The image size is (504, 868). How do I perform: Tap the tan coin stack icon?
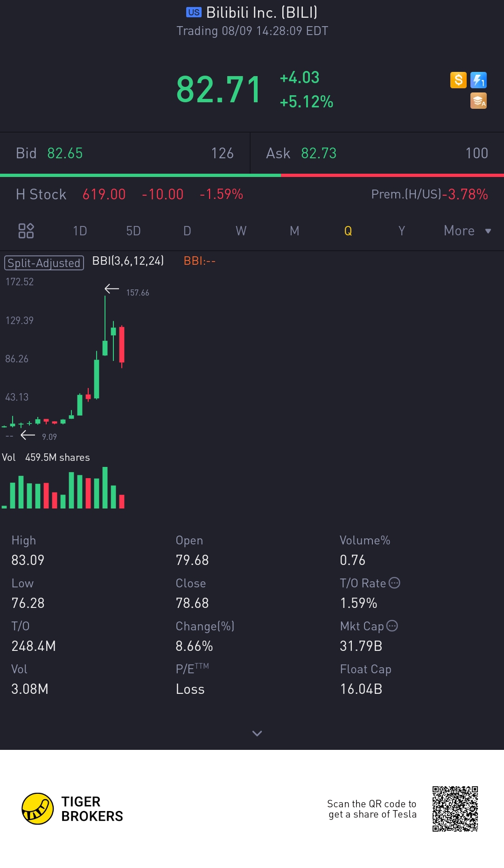(x=478, y=100)
